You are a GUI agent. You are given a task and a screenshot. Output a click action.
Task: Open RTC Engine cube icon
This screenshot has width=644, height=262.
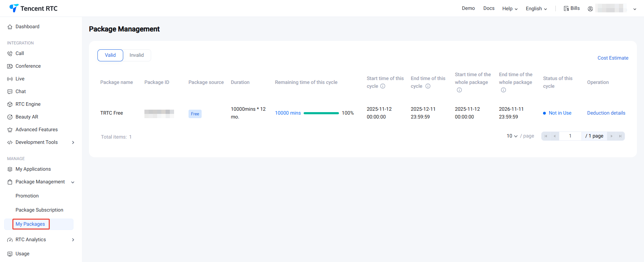pyautogui.click(x=10, y=104)
